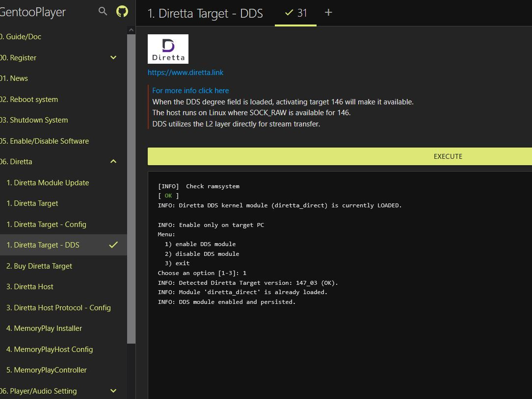
Task: Open 3. Diretta Host Protocol - Config
Action: 63,308
